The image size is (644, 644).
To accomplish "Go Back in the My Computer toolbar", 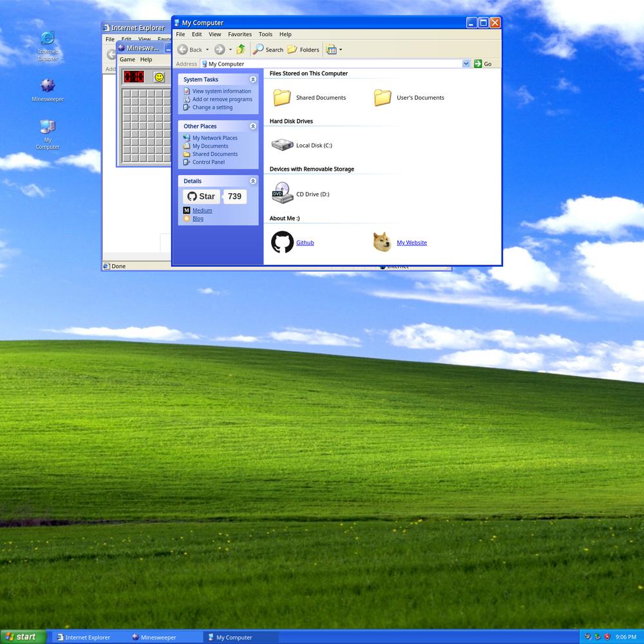I will (190, 50).
